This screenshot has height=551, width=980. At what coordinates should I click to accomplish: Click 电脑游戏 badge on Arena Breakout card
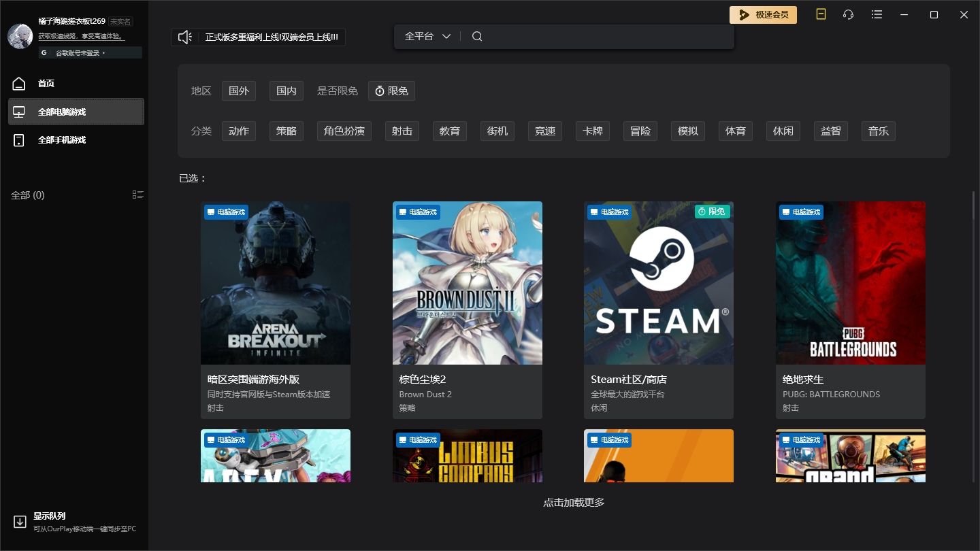227,212
